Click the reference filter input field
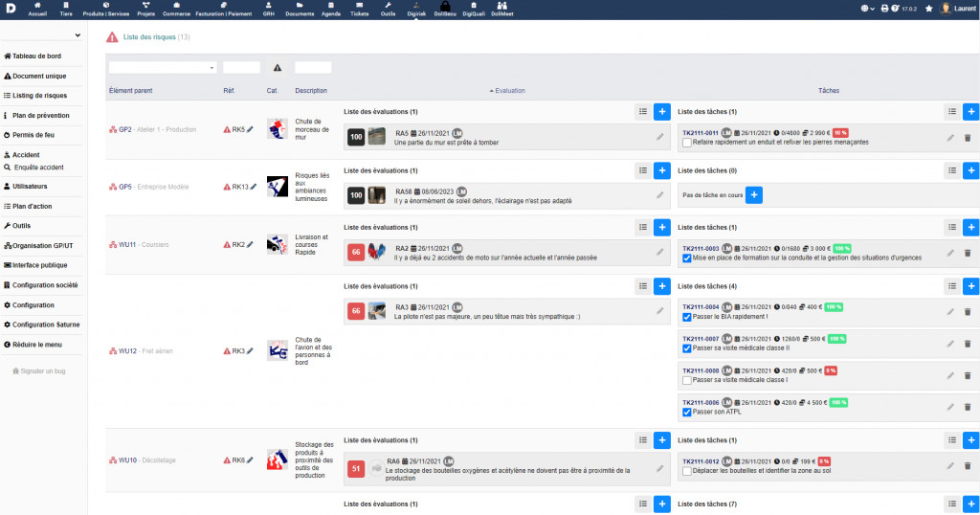This screenshot has height=515, width=980. (241, 68)
